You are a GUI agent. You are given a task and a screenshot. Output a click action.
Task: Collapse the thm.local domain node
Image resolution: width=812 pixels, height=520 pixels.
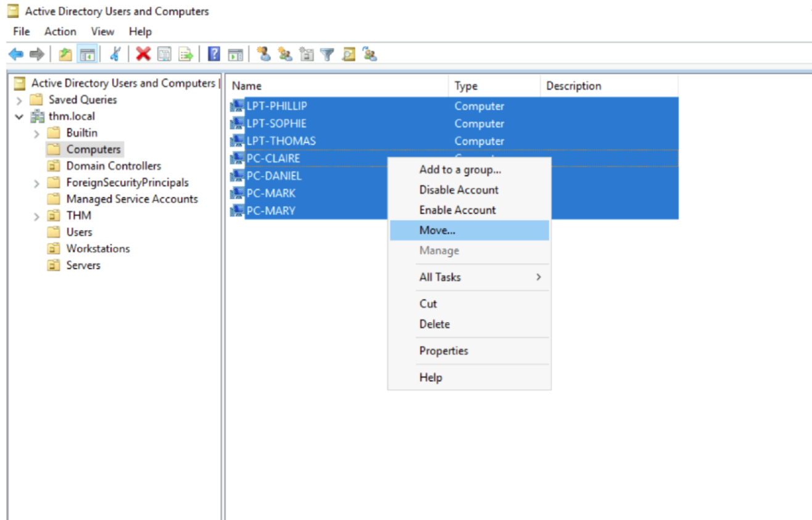[20, 117]
